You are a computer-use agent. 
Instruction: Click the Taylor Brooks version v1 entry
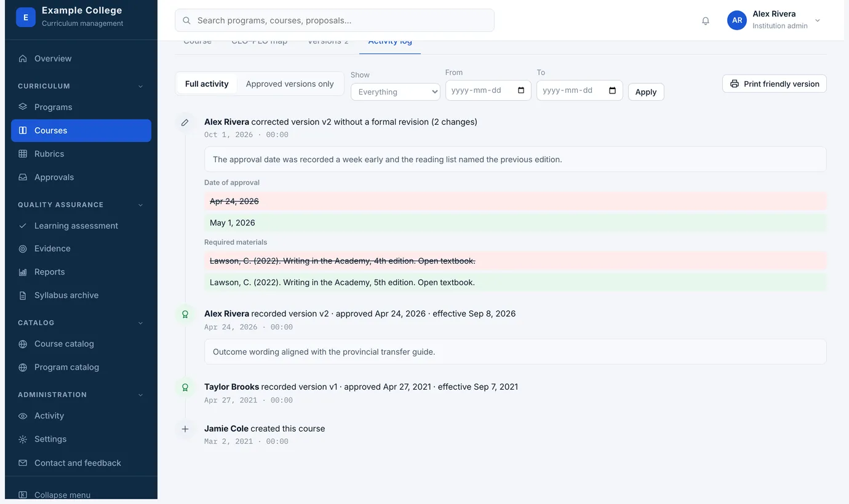361,387
